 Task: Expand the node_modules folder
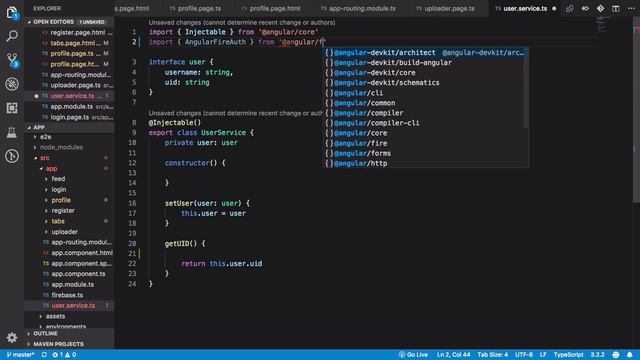pos(61,147)
